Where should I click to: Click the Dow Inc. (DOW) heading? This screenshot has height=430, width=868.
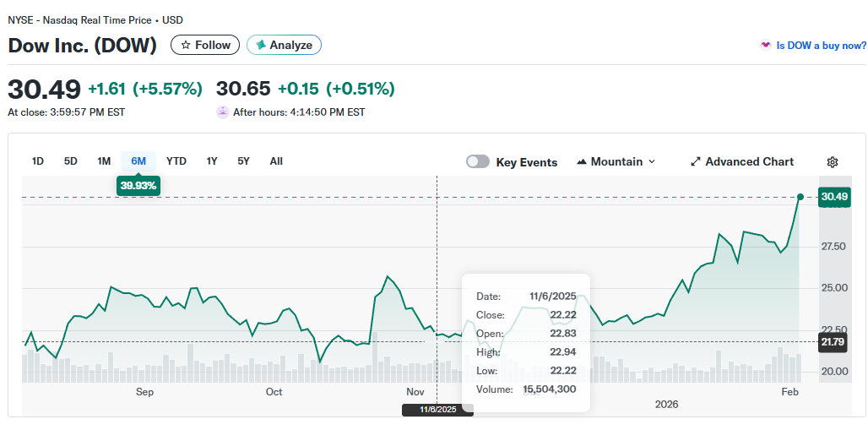[x=83, y=46]
